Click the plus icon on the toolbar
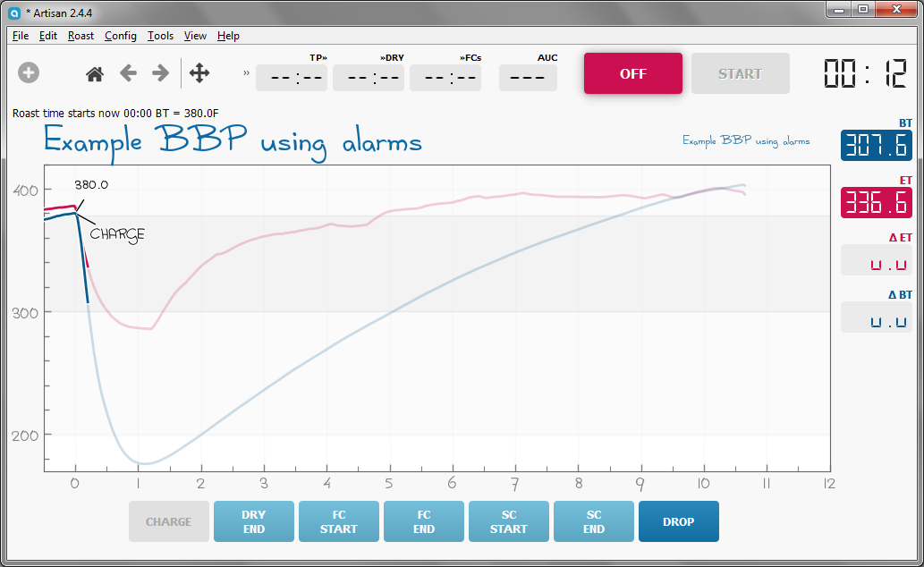This screenshot has width=924, height=567. click(28, 72)
